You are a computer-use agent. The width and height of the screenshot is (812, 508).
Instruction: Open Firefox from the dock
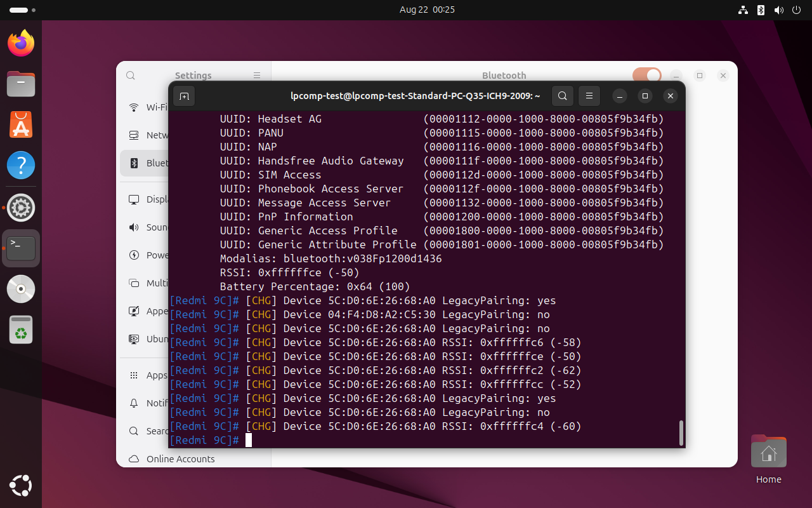click(x=21, y=43)
